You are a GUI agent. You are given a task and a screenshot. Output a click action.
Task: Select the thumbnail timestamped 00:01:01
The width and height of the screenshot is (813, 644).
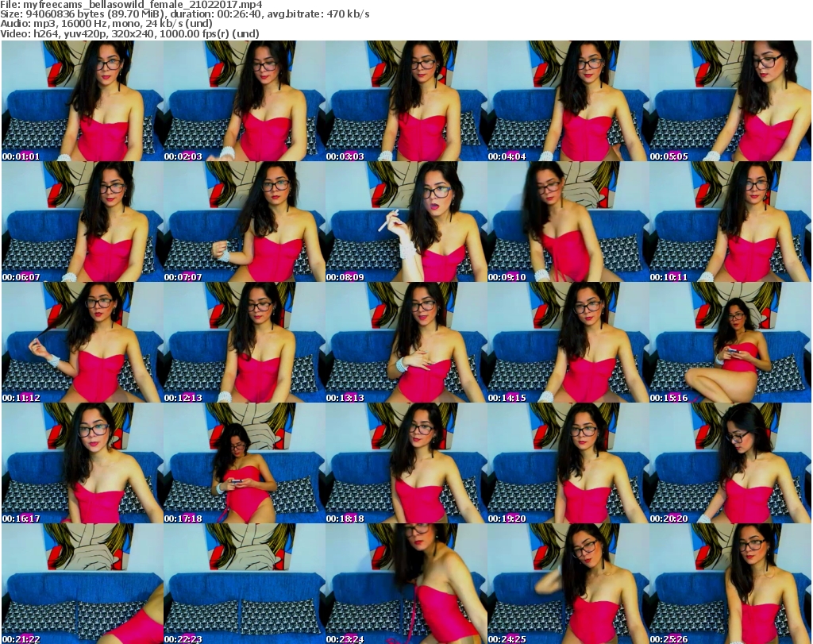(83, 101)
